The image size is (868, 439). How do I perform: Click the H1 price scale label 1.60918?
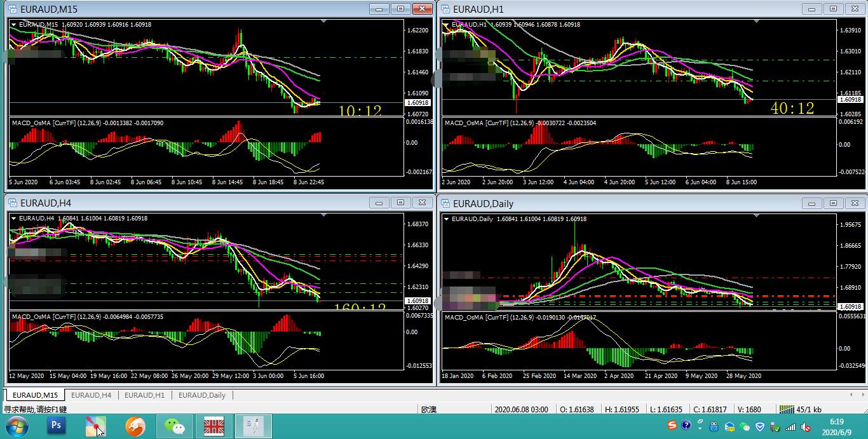click(850, 100)
